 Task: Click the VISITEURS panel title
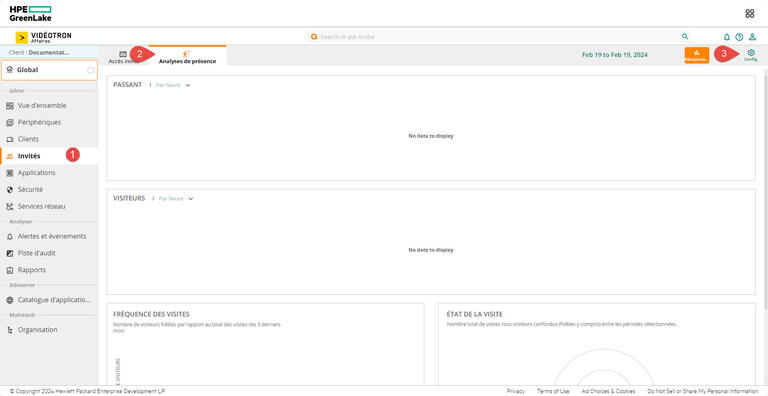[129, 198]
